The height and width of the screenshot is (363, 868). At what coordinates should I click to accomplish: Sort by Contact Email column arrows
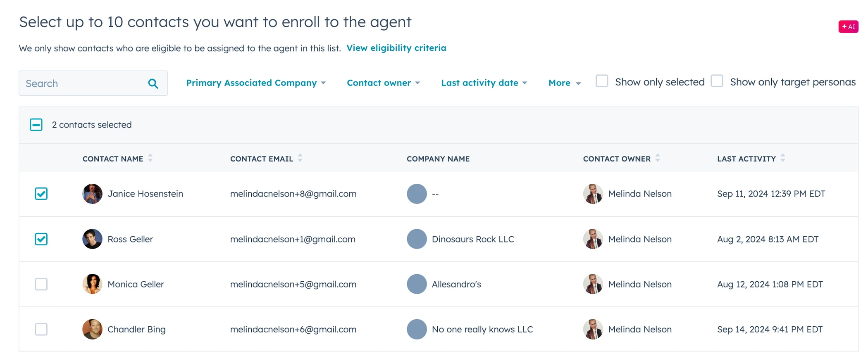pos(300,158)
